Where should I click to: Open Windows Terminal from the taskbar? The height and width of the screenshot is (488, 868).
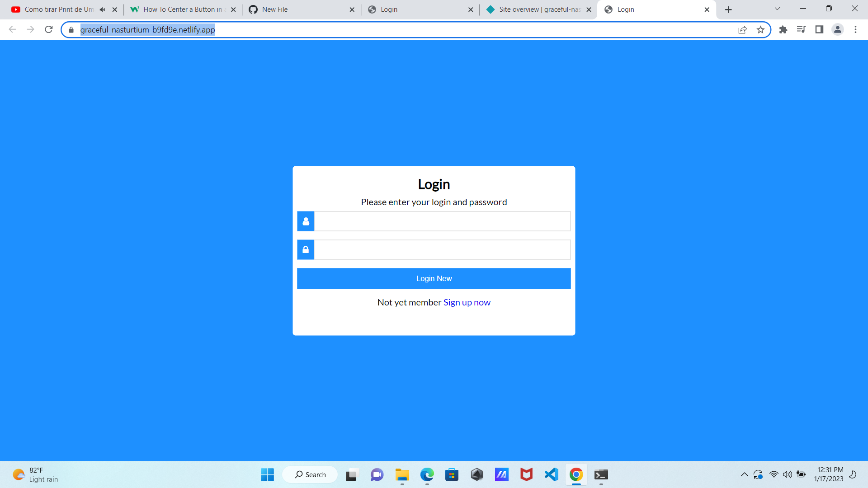601,474
